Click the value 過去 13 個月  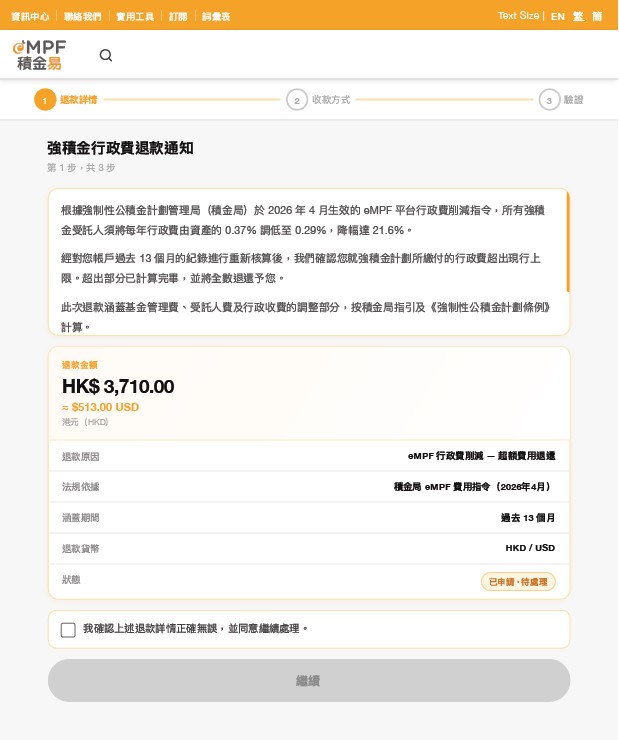[528, 518]
